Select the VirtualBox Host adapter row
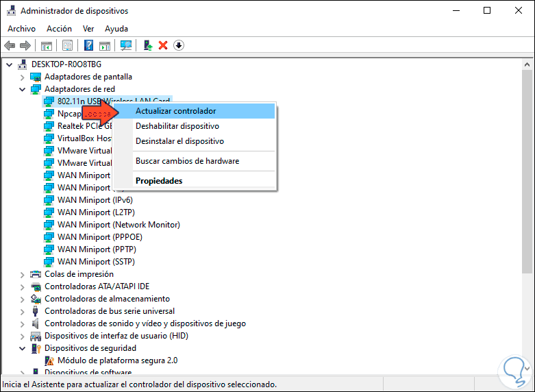 point(84,138)
